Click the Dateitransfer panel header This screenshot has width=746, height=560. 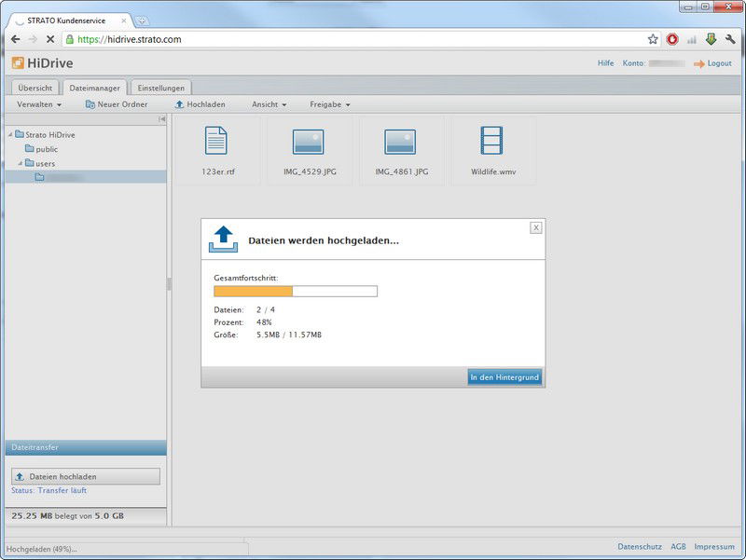[86, 447]
